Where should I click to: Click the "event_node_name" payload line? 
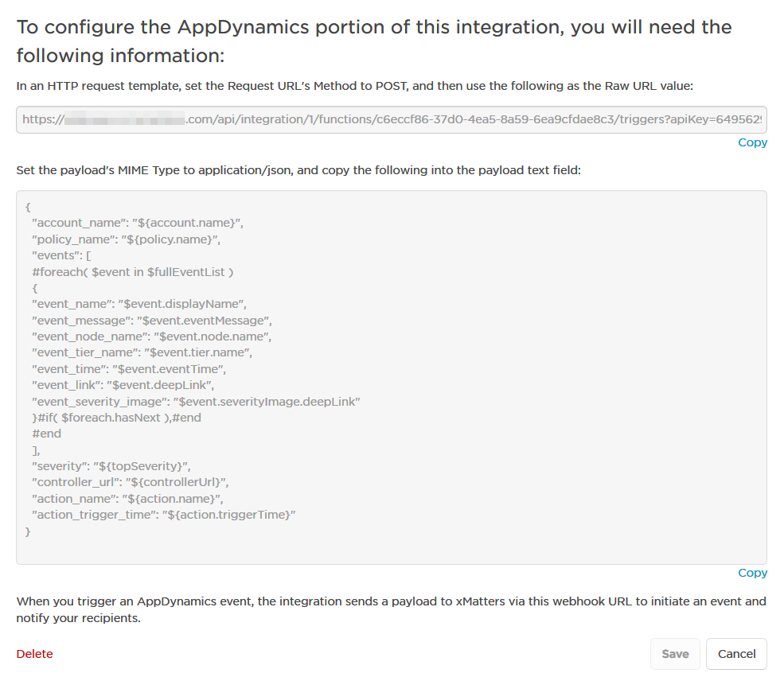pos(151,337)
